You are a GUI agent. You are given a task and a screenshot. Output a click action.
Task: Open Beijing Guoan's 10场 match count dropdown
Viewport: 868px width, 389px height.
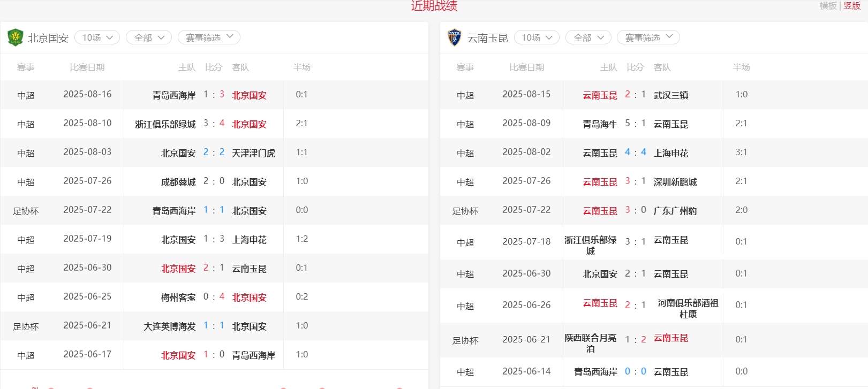pyautogui.click(x=97, y=37)
